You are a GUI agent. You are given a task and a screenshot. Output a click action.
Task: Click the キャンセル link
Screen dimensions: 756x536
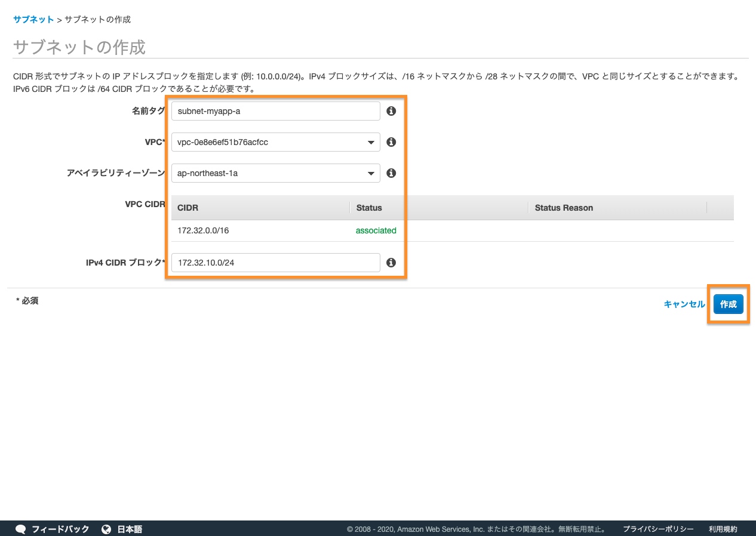[x=684, y=304]
